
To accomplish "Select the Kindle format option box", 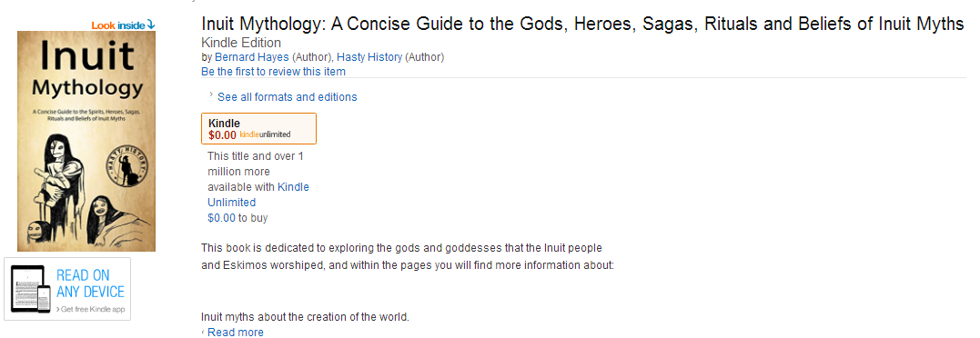I will click(x=258, y=128).
